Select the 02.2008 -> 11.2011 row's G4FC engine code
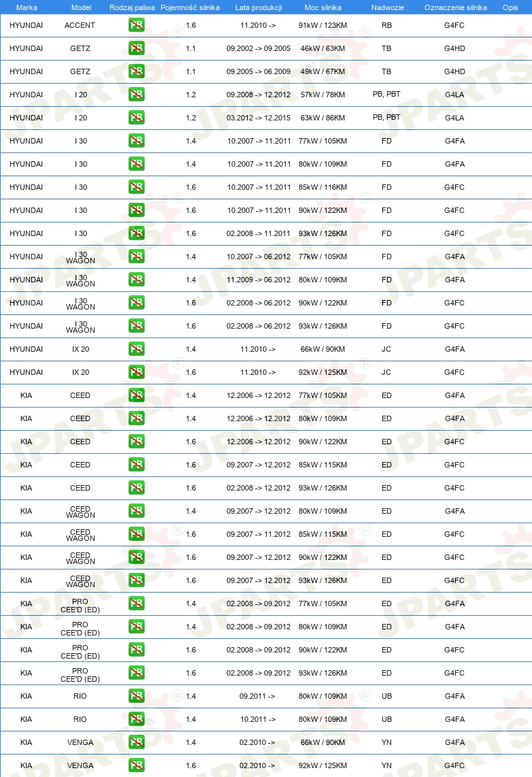Image resolution: width=532 pixels, height=777 pixels. click(454, 233)
